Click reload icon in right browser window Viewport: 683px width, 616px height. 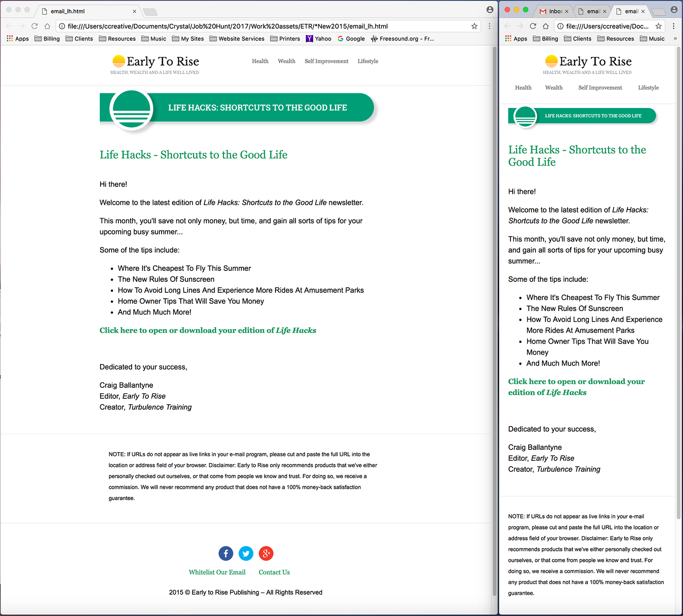(533, 26)
